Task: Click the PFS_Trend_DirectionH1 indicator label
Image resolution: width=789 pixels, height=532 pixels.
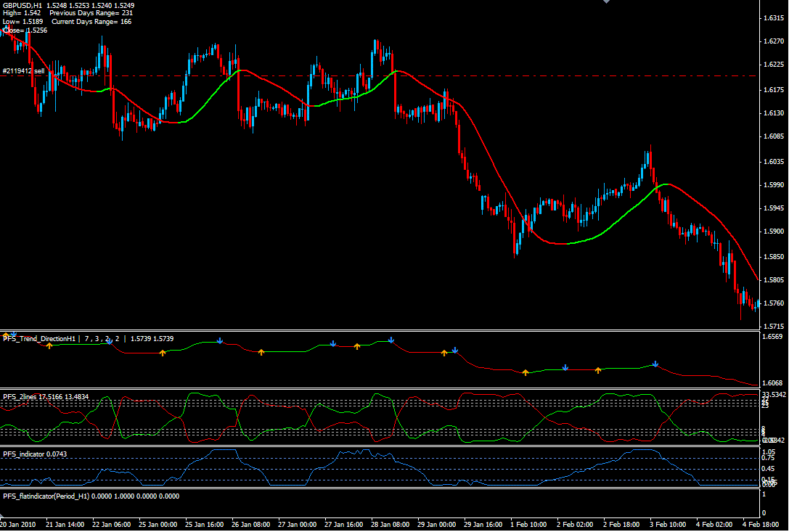Action: coord(40,339)
